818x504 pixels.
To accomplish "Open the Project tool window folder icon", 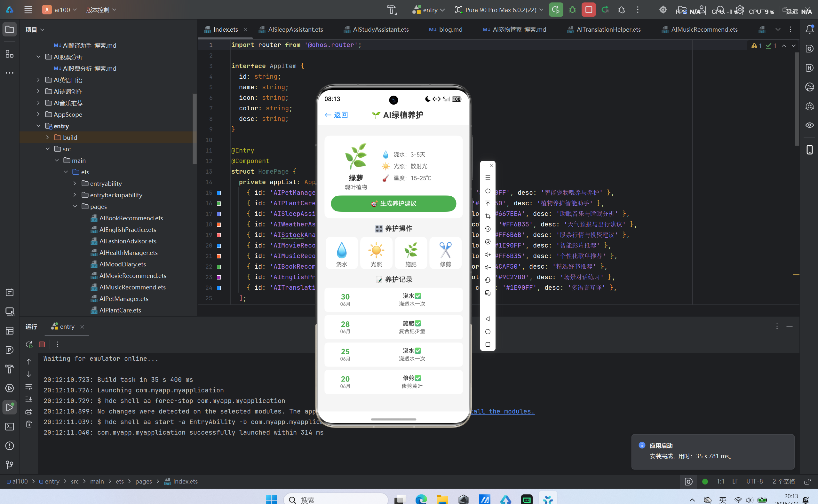I will point(10,29).
